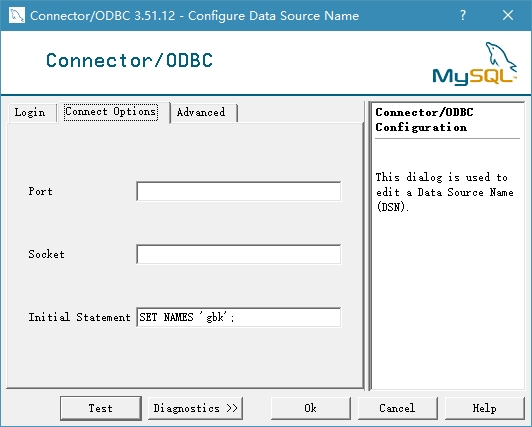Edit the Initial Statement field
Image resolution: width=532 pixels, height=427 pixels.
(239, 317)
